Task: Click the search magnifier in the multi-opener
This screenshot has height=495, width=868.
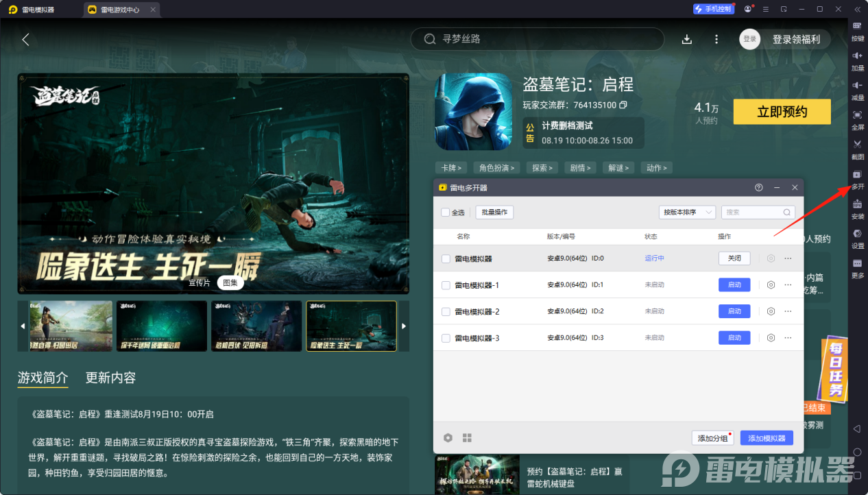Action: [x=787, y=213]
